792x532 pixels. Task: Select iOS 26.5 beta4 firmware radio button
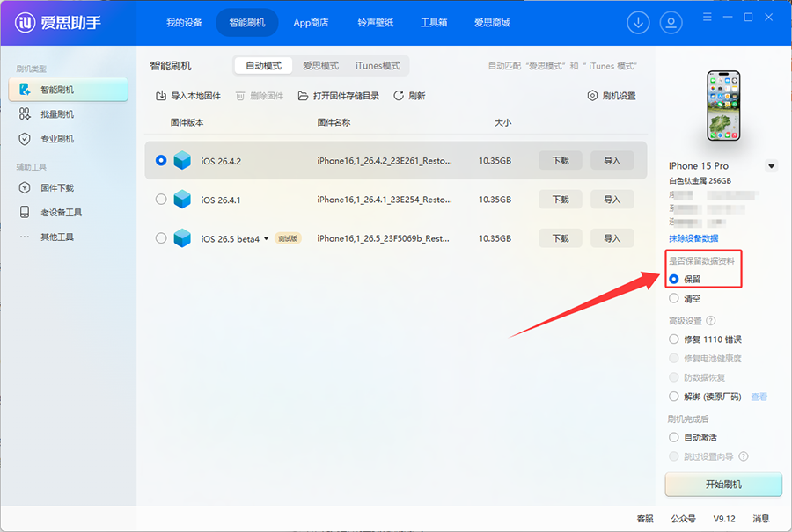pyautogui.click(x=161, y=238)
